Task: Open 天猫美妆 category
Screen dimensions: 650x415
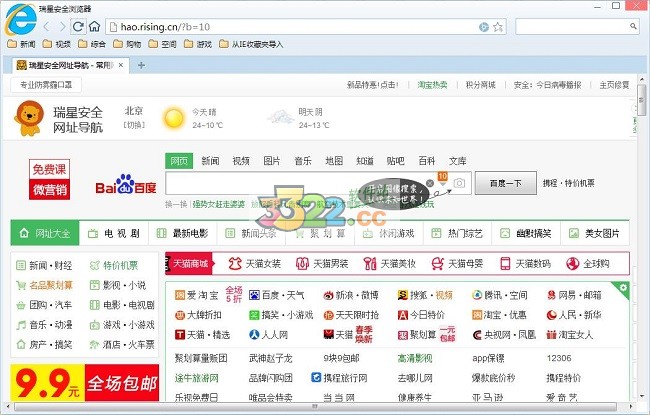Action: pyautogui.click(x=390, y=264)
